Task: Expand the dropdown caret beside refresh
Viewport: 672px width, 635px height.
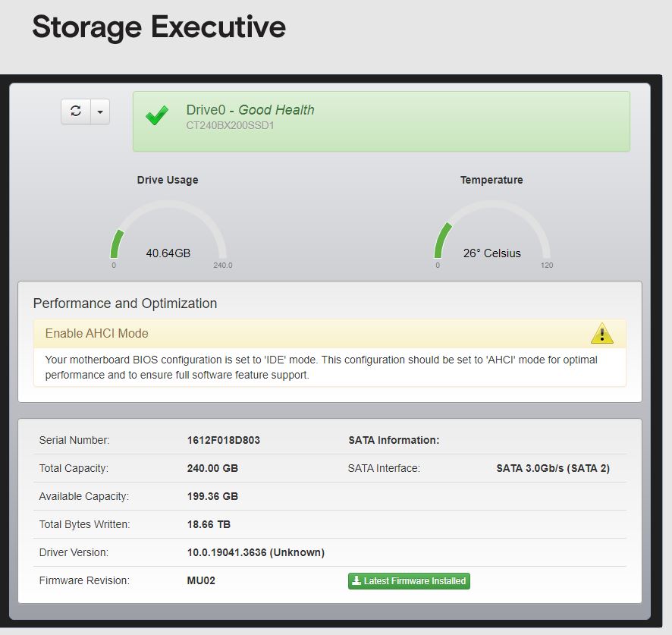Action: pos(100,112)
